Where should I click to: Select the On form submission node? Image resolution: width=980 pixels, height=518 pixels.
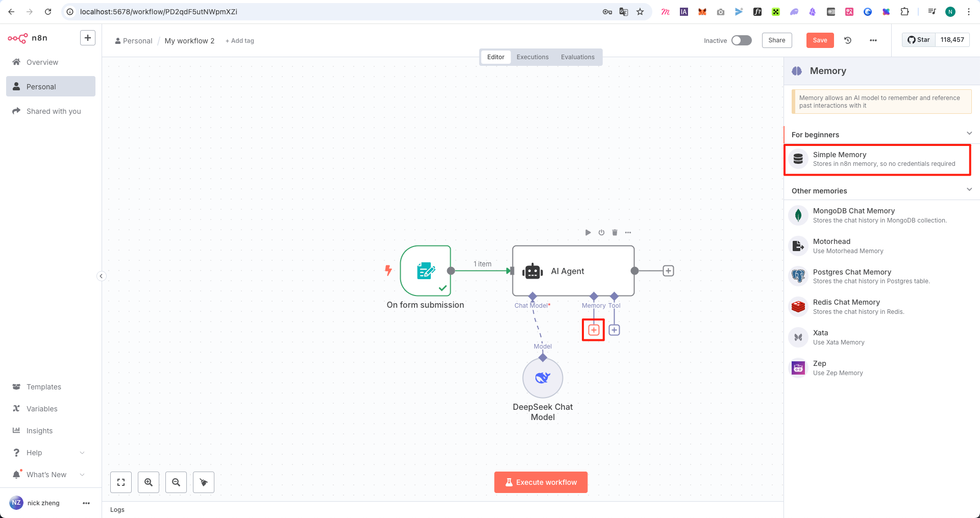(426, 271)
